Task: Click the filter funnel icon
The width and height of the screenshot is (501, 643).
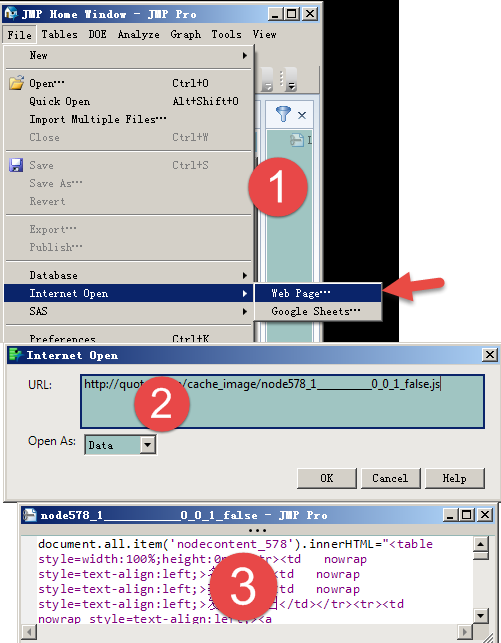Action: point(283,114)
